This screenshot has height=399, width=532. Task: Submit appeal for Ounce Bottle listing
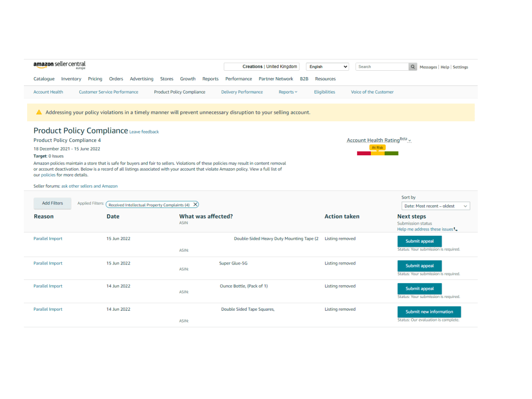coord(420,289)
